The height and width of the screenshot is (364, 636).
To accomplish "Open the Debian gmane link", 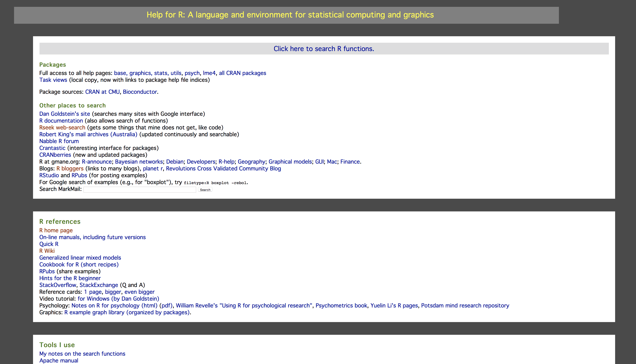I will pos(175,162).
